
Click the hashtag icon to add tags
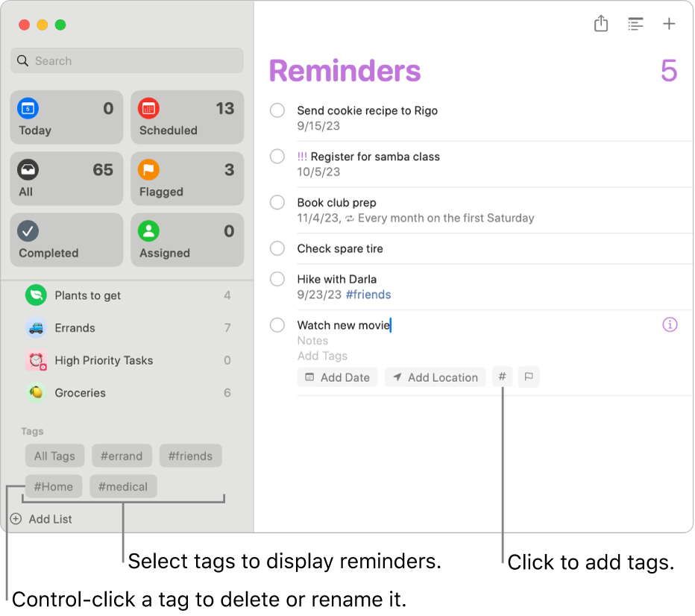502,377
